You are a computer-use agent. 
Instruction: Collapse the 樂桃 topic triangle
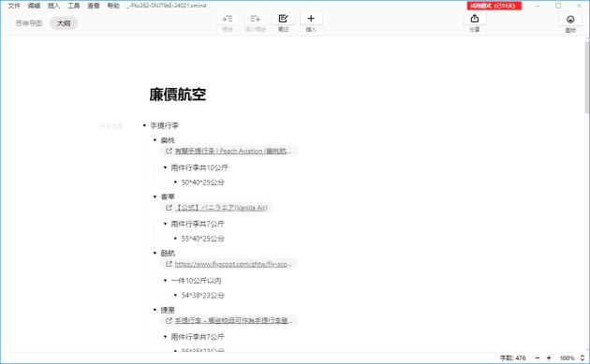155,140
